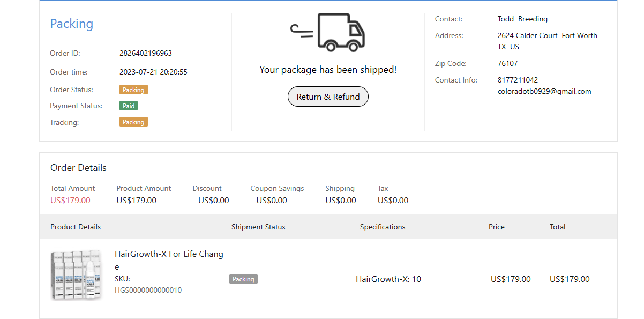Click the red Total Amount US$179.00 value
Viewport: 644px width, 319px height.
[70, 201]
